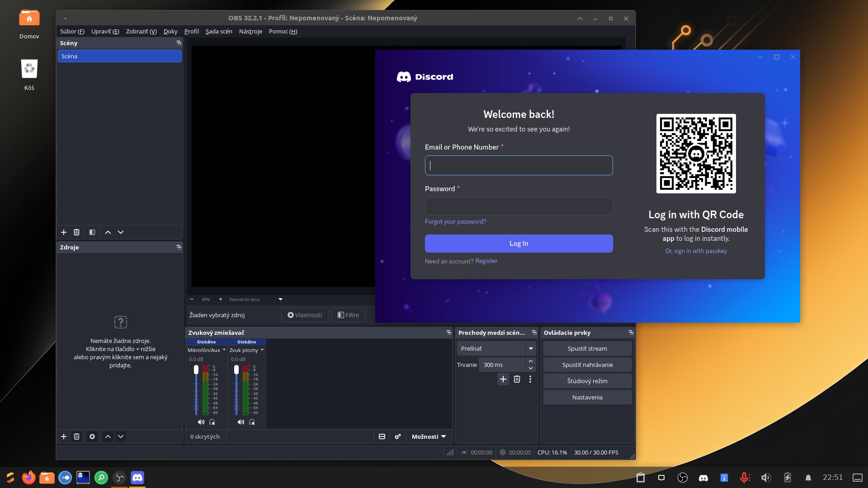Image resolution: width=868 pixels, height=488 pixels.
Task: Undock the Zvukový zmiešavač panel
Action: pos(448,333)
